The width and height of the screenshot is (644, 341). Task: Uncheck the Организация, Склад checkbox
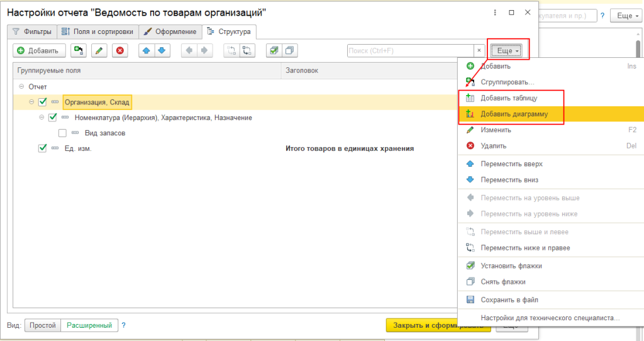point(43,102)
